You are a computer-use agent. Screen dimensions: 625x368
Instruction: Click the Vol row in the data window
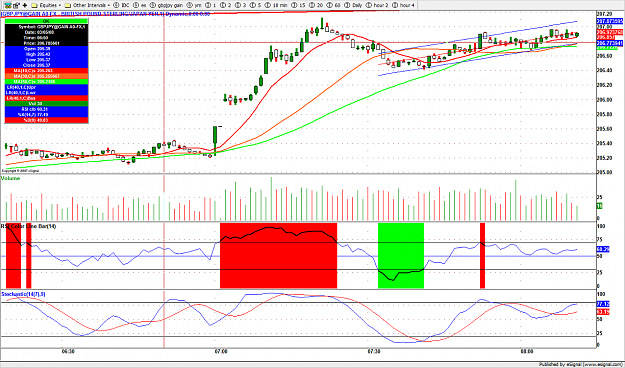click(x=46, y=103)
